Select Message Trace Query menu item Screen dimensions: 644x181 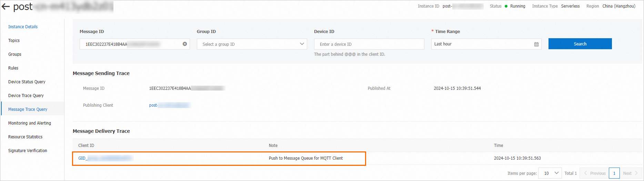[x=28, y=109]
